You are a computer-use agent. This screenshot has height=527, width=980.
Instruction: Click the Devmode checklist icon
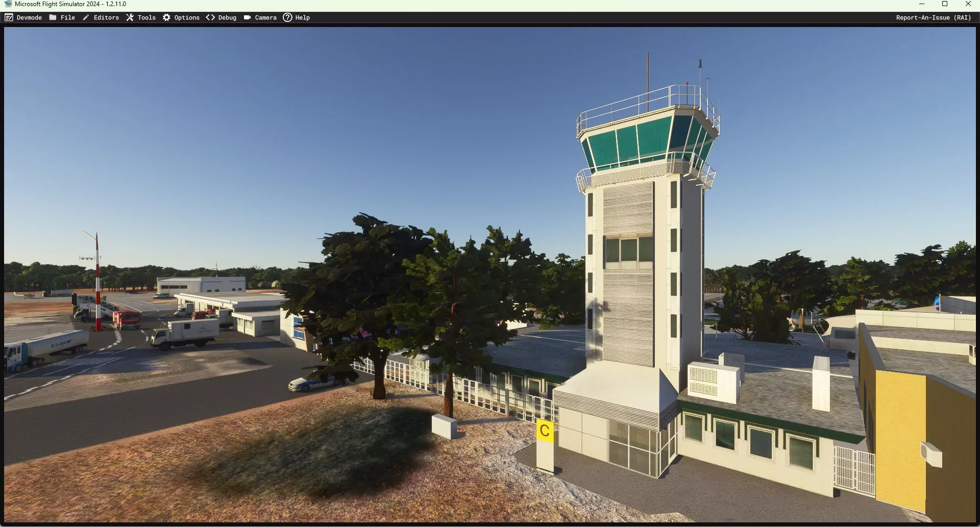pyautogui.click(x=9, y=17)
